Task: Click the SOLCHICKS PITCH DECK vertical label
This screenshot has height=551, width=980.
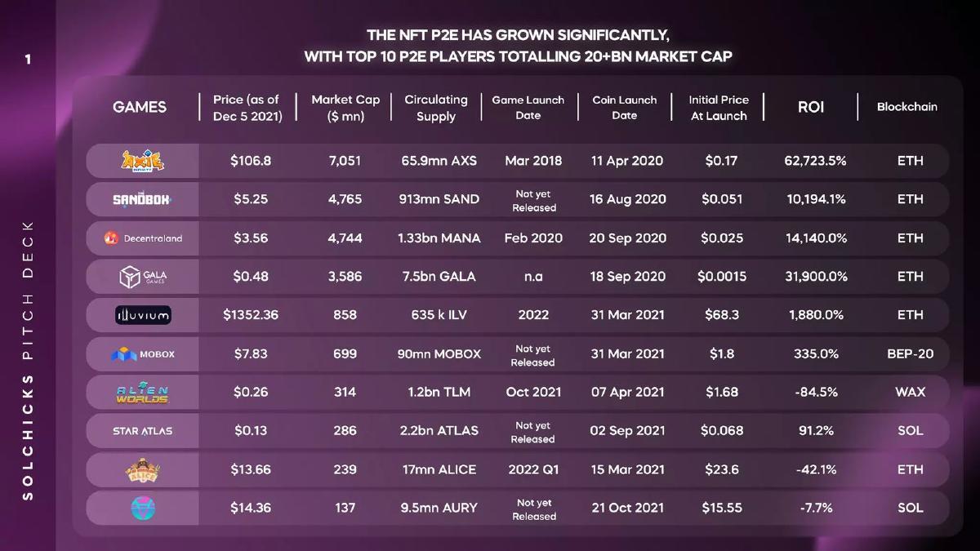Action: (x=28, y=360)
